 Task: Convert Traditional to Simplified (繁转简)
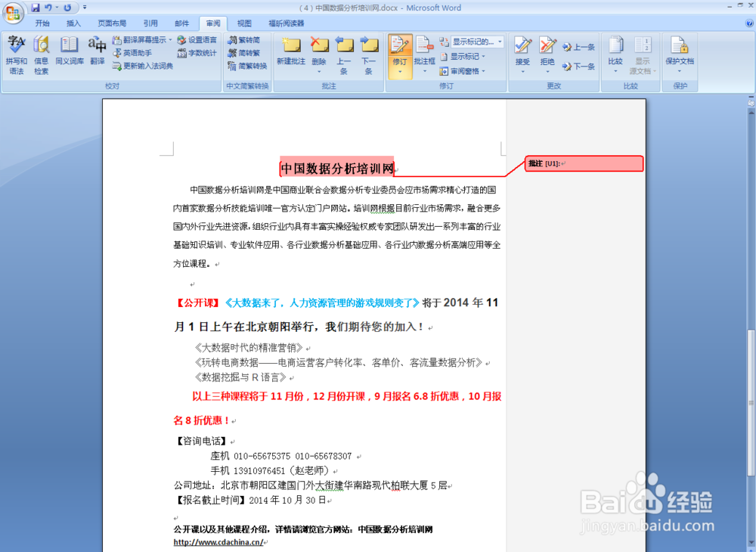click(x=244, y=39)
